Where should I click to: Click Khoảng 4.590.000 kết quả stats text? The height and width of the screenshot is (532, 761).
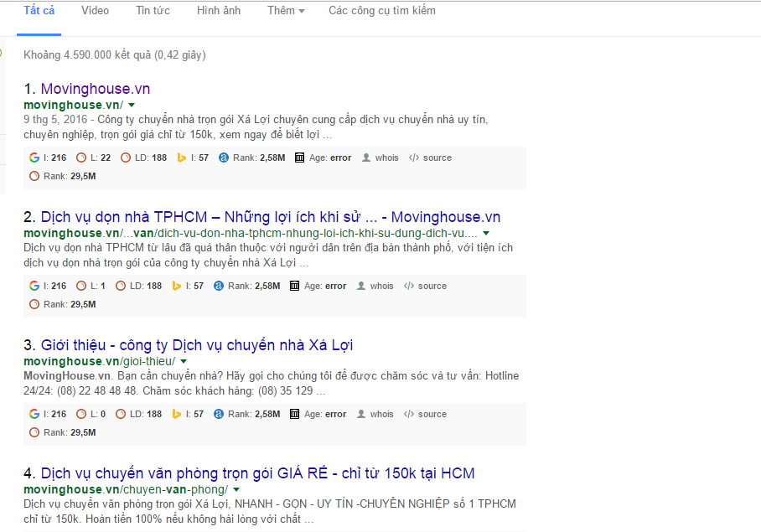coord(115,54)
